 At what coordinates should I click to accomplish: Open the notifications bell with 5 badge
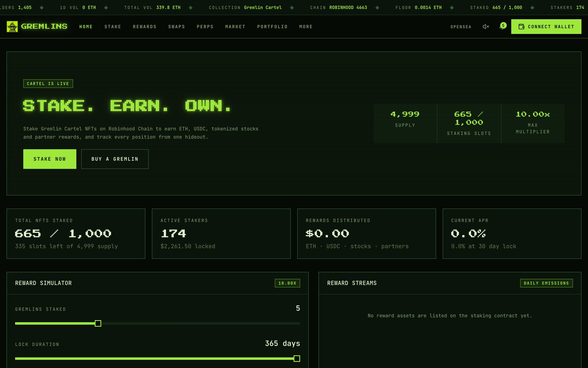tap(502, 26)
